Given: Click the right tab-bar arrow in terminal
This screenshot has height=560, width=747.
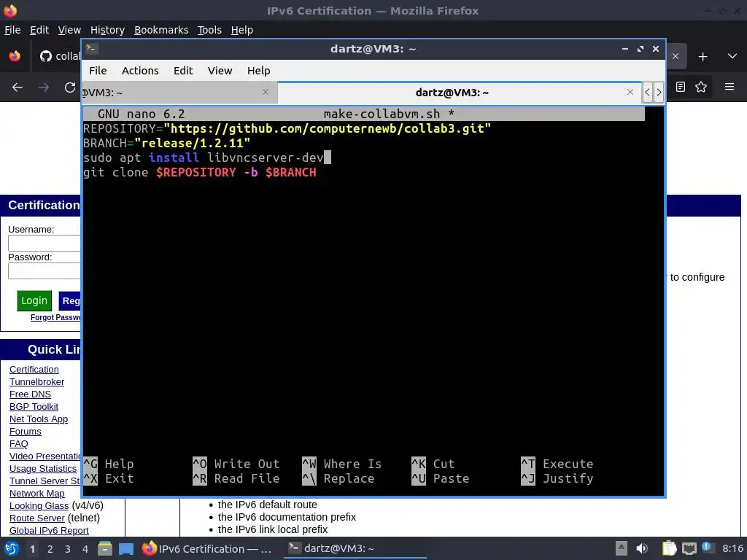Looking at the screenshot, I should click(659, 93).
